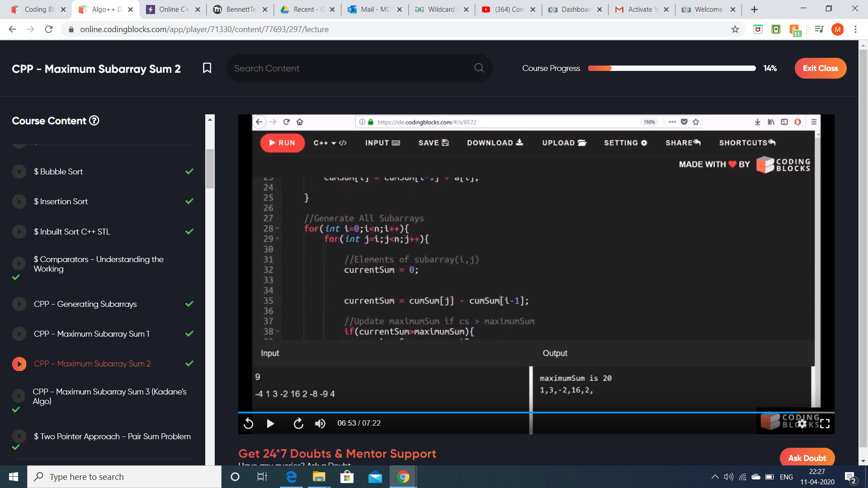Screen dimensions: 868x488
Task: Click the play icon beside $ Bubble Sort
Action: (x=19, y=172)
